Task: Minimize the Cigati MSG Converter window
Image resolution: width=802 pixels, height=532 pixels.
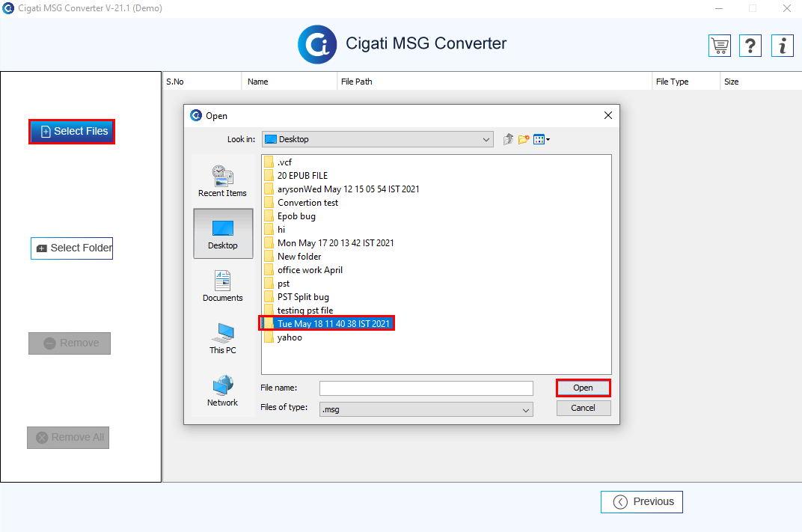Action: tap(719, 8)
